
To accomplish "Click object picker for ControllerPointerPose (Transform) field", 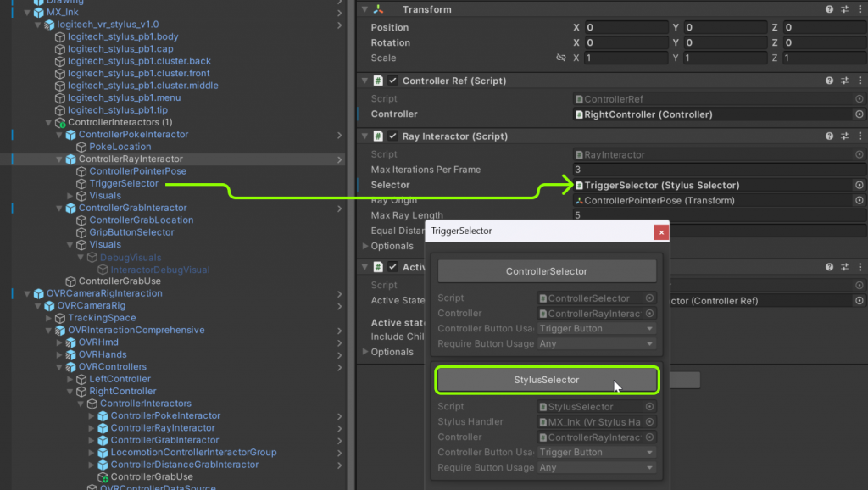I will pos(860,200).
